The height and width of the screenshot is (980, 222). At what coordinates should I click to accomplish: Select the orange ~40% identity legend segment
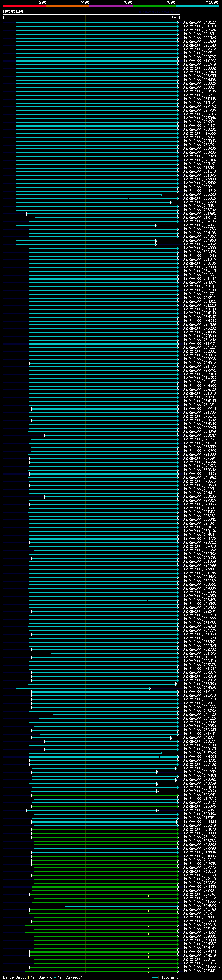(68, 6)
